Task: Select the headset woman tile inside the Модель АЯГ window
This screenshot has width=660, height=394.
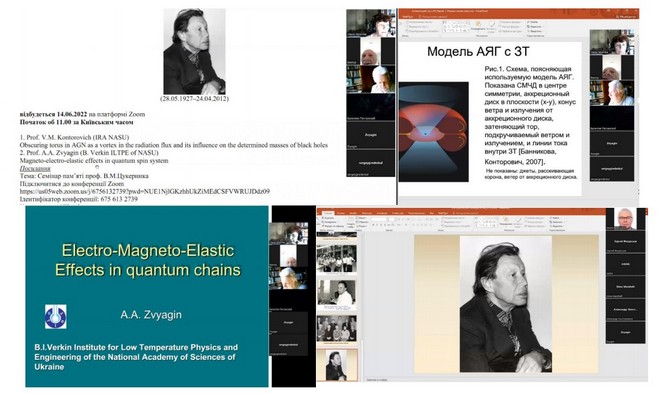Action: coord(612,42)
